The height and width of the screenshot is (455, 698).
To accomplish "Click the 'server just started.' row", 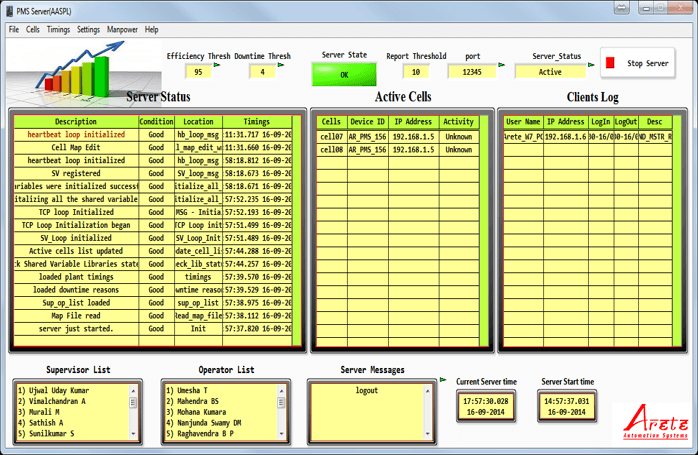I will pos(153,329).
